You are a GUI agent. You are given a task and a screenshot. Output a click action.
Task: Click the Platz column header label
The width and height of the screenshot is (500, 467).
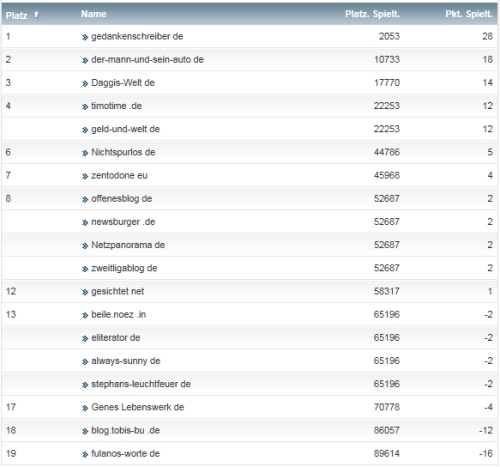click(16, 15)
